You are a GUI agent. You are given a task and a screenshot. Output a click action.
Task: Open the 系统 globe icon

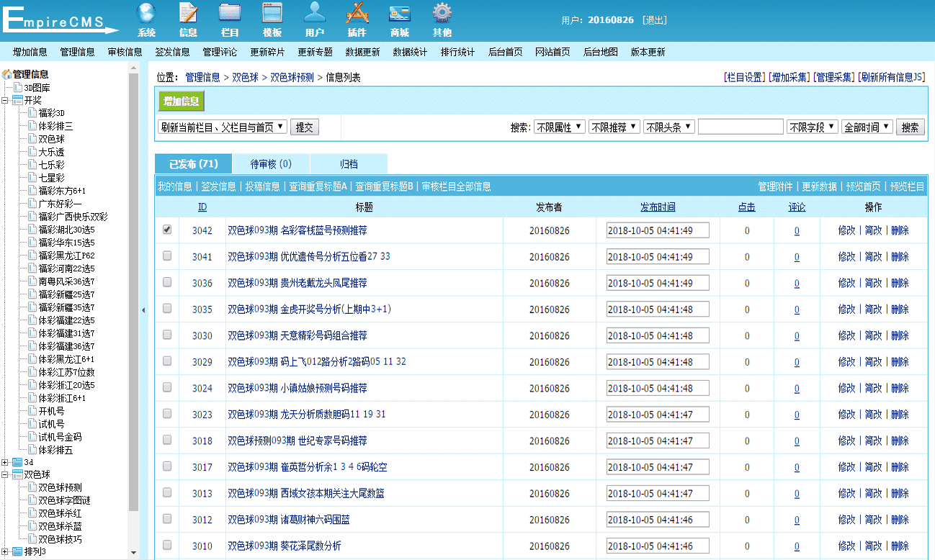click(146, 14)
